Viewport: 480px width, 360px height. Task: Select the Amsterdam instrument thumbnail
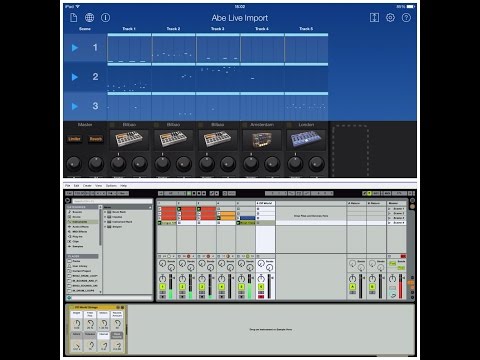[262, 140]
